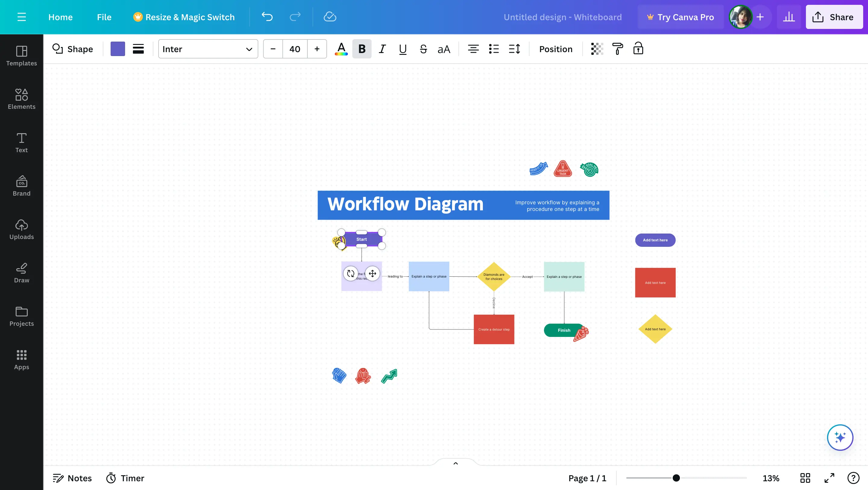Open border style options
This screenshot has height=490, width=868.
[x=138, y=49]
